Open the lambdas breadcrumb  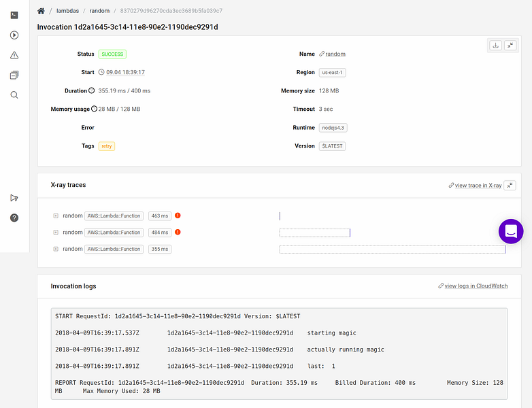pyautogui.click(x=67, y=11)
